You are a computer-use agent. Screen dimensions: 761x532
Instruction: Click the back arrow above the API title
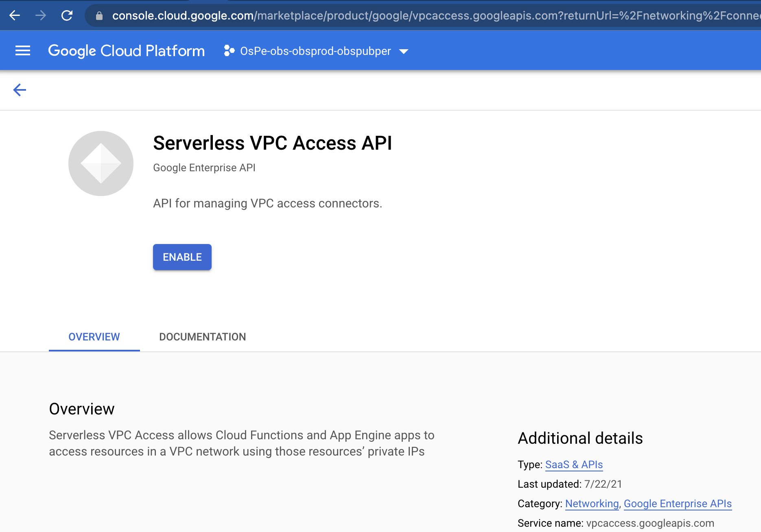coord(19,90)
